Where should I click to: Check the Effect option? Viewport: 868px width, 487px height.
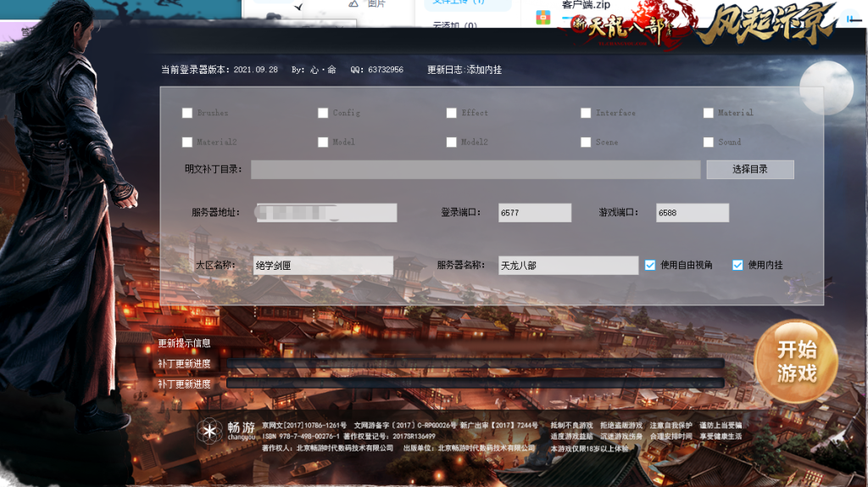(x=451, y=113)
